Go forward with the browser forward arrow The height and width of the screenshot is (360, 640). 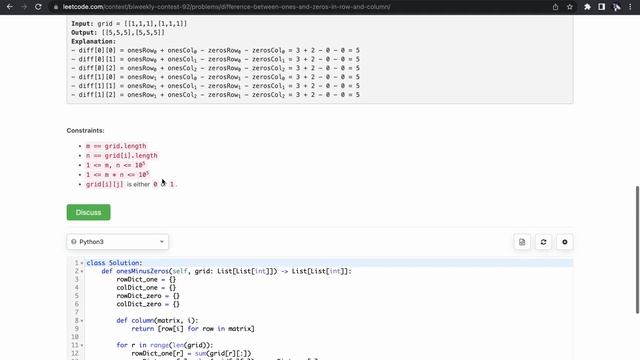pos(24,7)
